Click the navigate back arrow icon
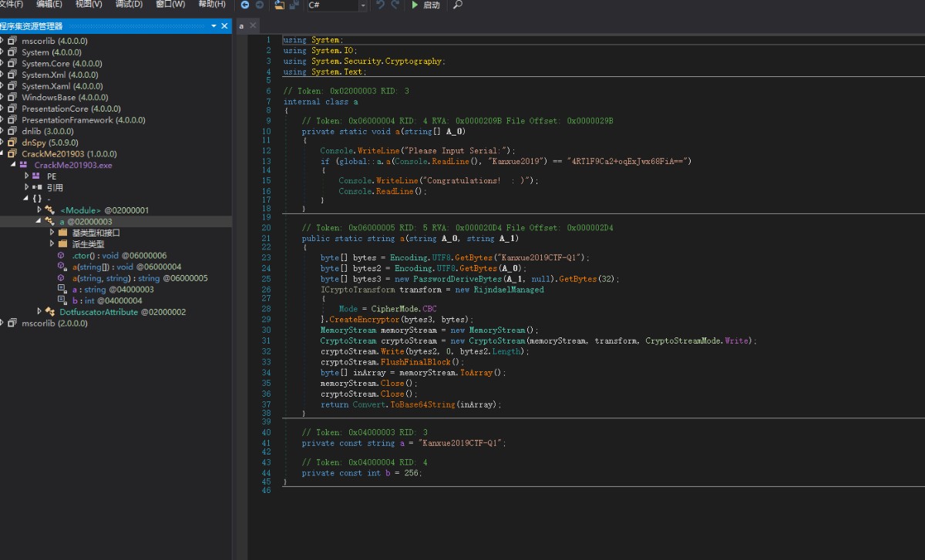This screenshot has width=925, height=560. [x=245, y=5]
